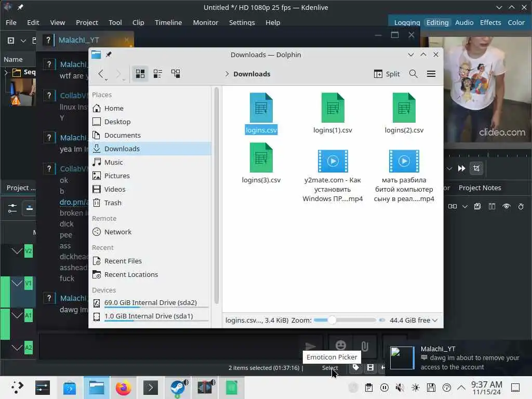Open Kdenlive Project menu

(87, 22)
